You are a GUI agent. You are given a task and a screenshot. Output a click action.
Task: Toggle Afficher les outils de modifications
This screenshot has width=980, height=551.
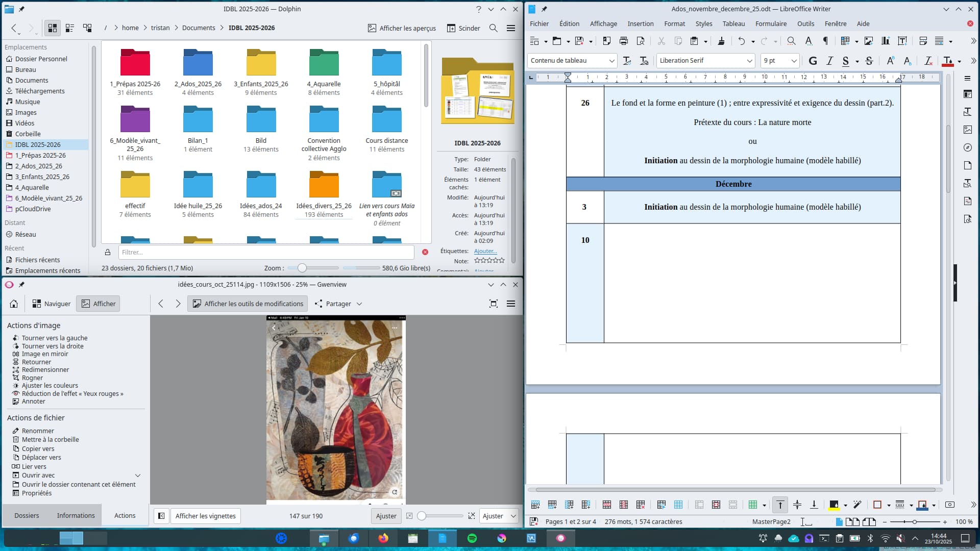point(248,304)
